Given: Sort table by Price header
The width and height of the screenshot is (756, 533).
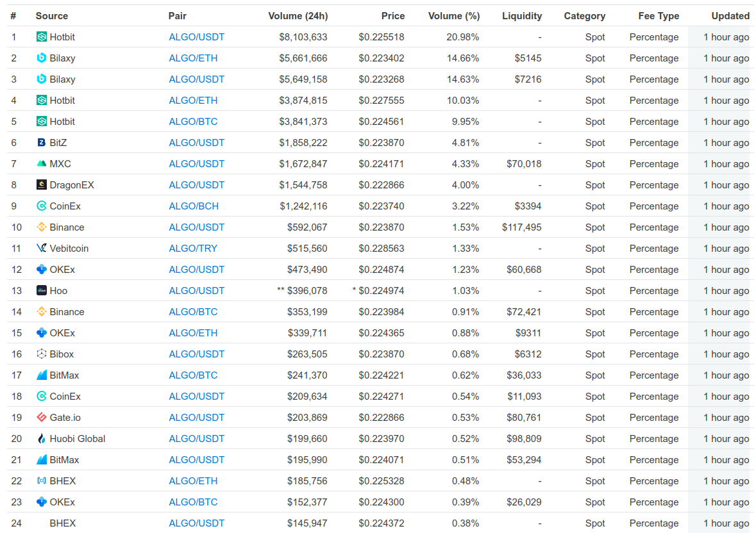Looking at the screenshot, I should 393,16.
